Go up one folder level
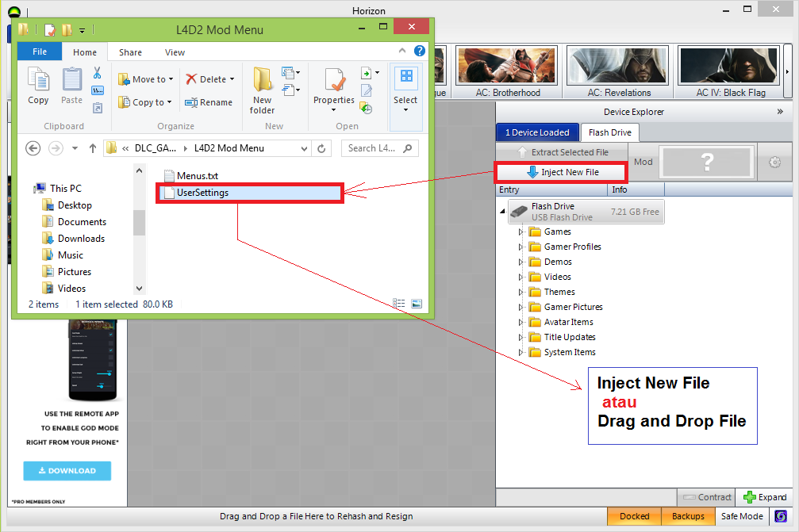 click(x=92, y=148)
